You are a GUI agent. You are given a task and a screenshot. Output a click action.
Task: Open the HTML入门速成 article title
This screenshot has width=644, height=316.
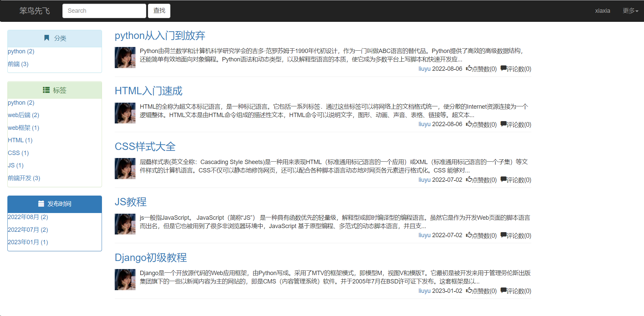[x=149, y=91]
